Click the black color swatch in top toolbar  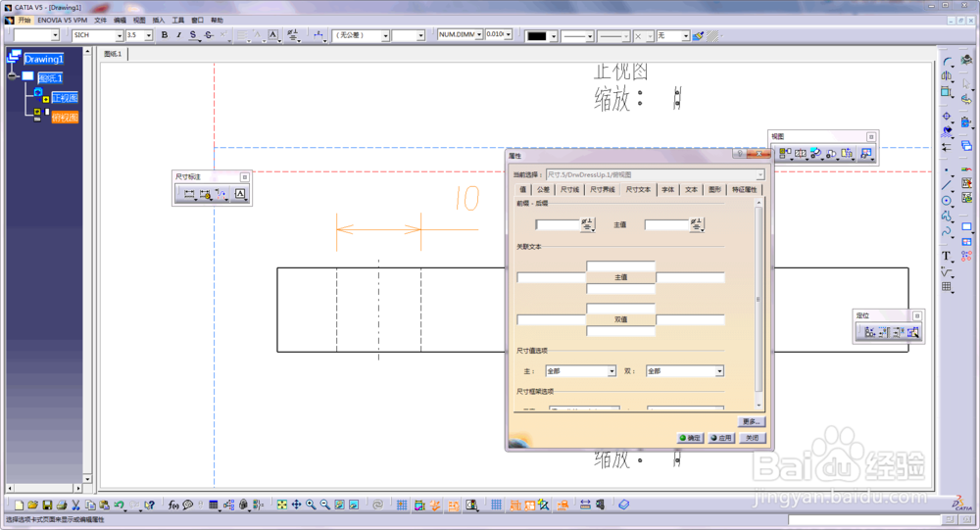537,36
